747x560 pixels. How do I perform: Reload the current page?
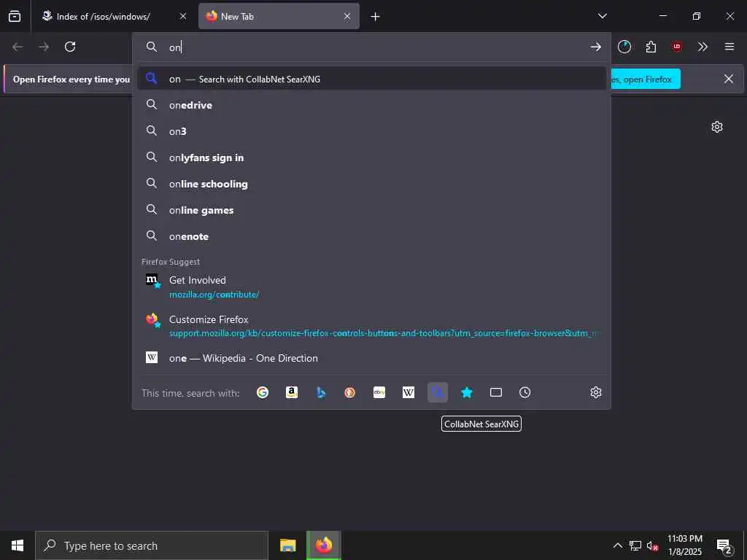70,47
